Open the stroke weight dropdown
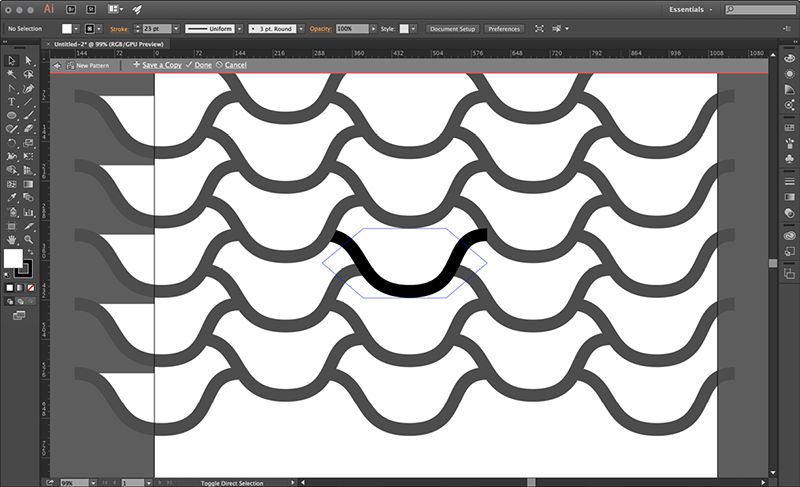This screenshot has height=487, width=800. (x=176, y=29)
